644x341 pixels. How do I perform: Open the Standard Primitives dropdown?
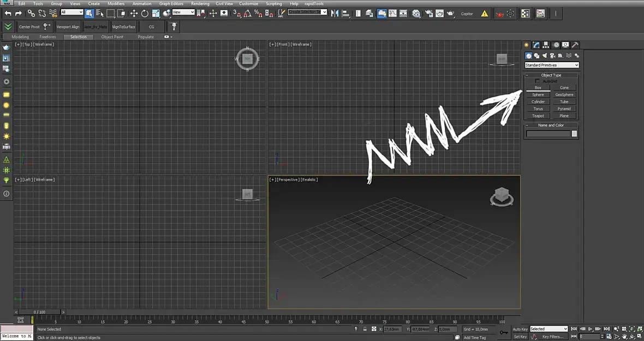tap(552, 65)
